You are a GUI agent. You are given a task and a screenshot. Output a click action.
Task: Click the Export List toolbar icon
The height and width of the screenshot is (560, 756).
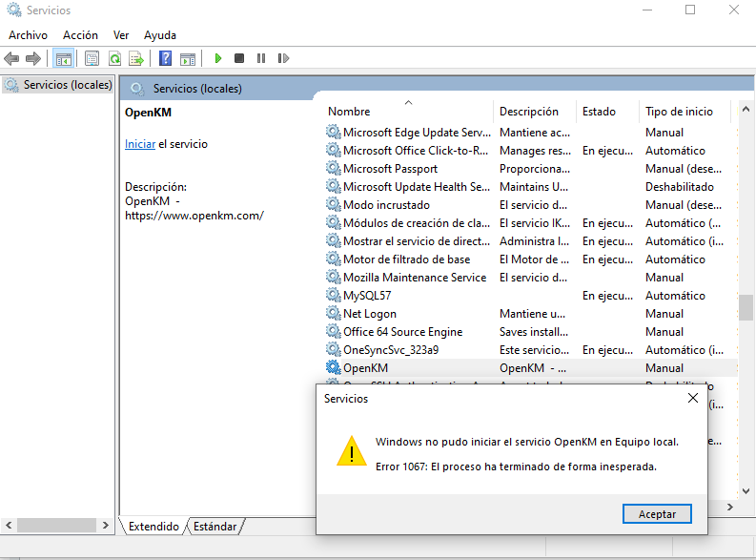point(136,58)
